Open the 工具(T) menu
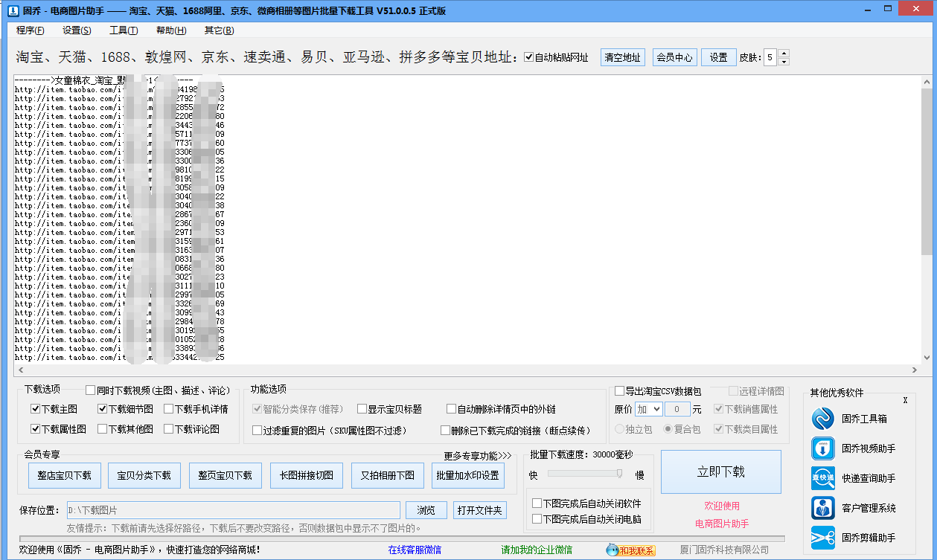 pos(124,30)
